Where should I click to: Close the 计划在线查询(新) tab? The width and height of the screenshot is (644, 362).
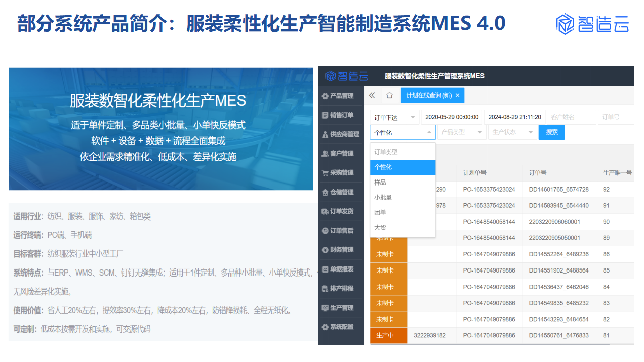pos(457,95)
